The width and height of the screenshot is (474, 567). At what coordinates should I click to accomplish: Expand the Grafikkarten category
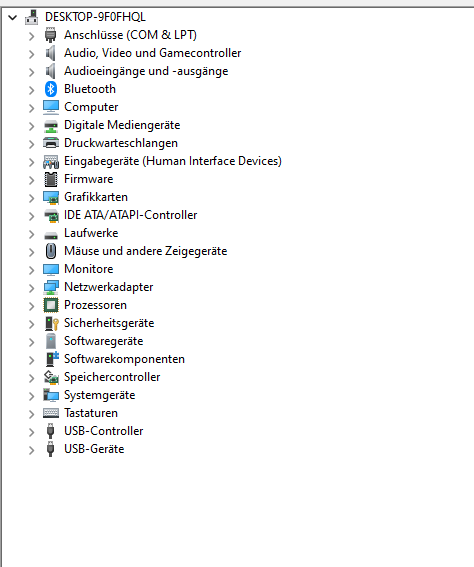click(x=31, y=198)
